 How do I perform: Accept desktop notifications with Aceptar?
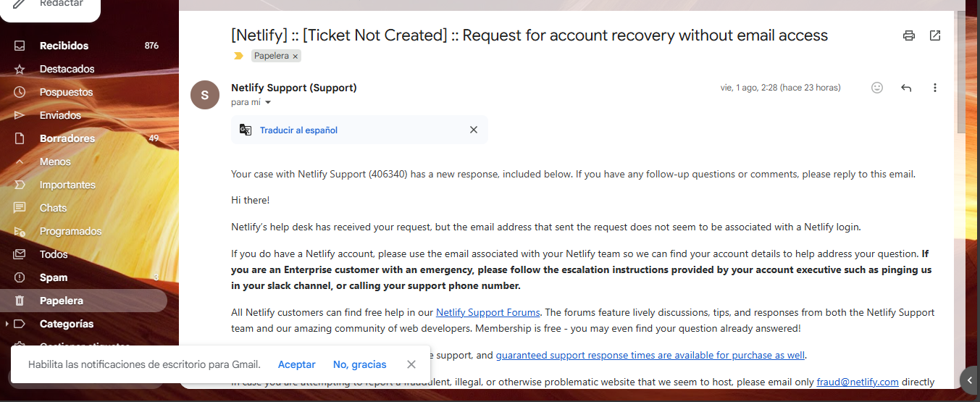click(x=297, y=364)
